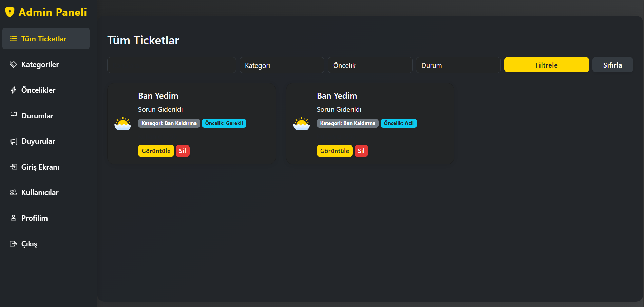
Task: Open the Öncelikler page
Action: point(46,90)
